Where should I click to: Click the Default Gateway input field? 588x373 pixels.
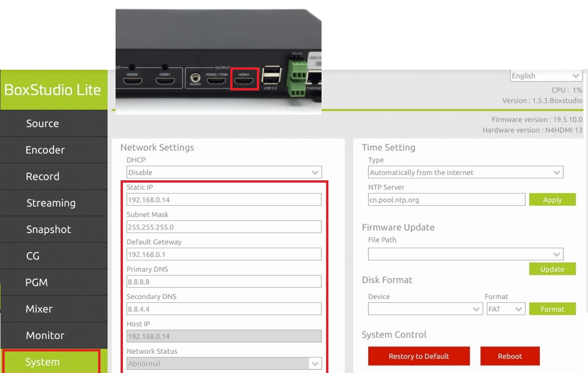[x=224, y=254]
